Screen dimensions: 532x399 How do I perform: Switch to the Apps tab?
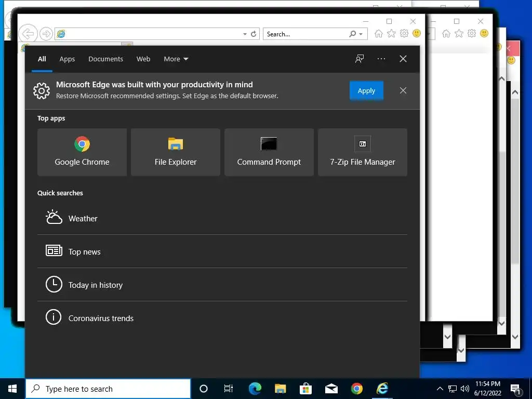tap(67, 59)
